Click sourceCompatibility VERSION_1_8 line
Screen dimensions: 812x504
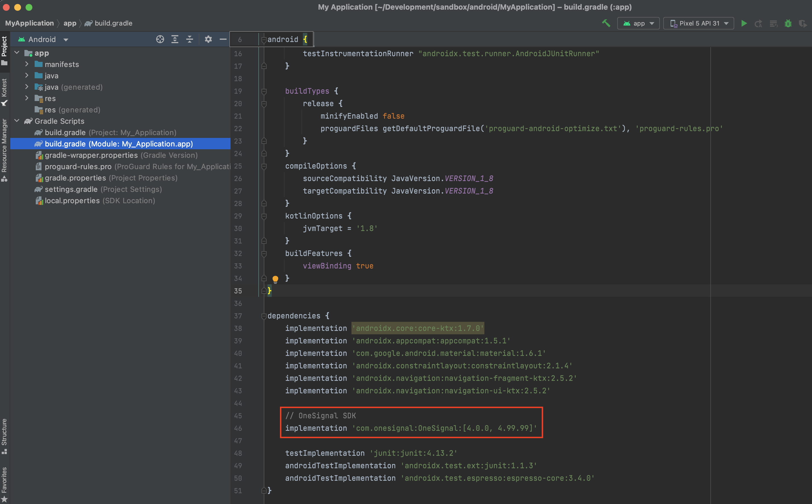point(398,178)
